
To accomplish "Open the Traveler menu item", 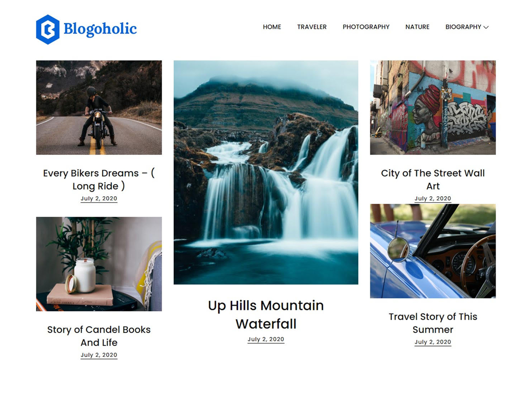I will [312, 27].
